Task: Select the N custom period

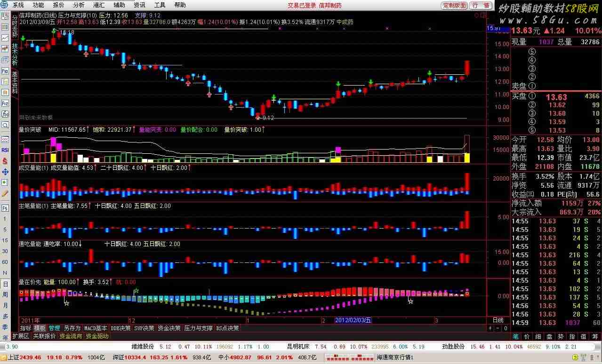Action: (5, 273)
